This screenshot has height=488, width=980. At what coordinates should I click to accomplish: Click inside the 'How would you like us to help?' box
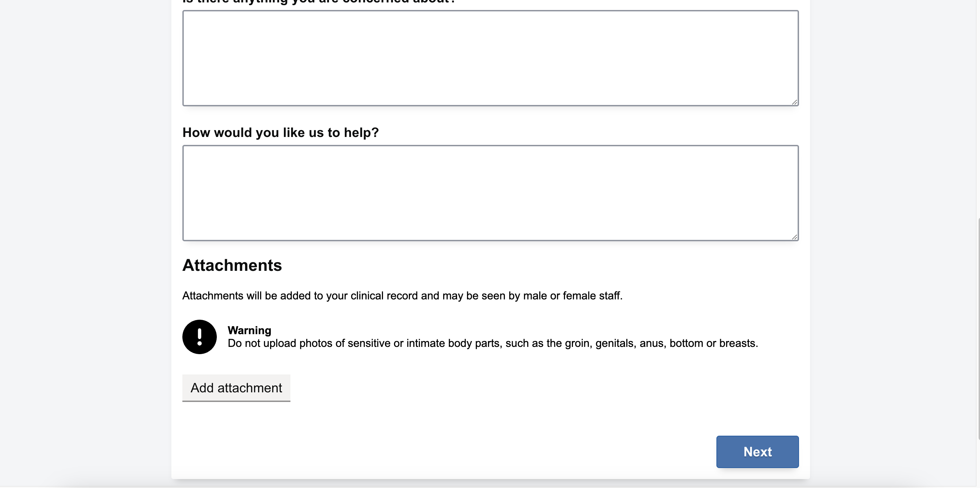(x=490, y=193)
